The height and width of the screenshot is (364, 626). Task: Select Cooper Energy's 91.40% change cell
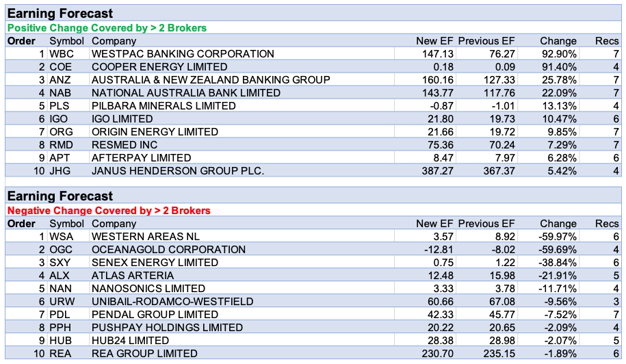pyautogui.click(x=558, y=67)
